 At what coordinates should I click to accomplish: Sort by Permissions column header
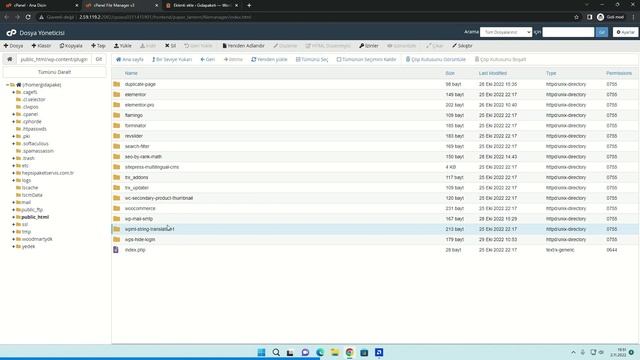[619, 73]
